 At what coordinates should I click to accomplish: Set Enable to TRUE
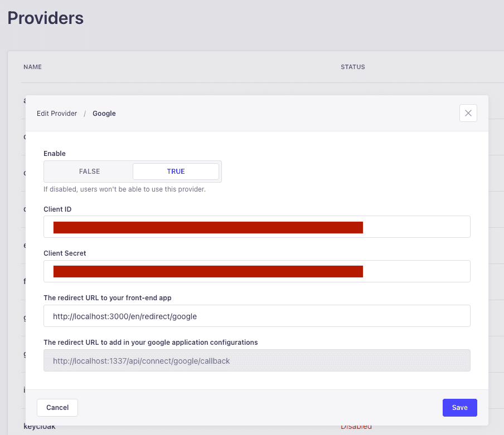click(x=176, y=171)
